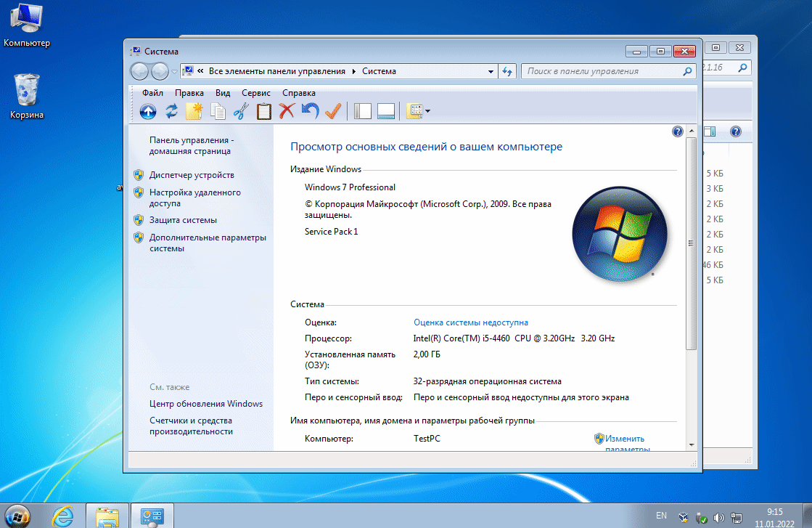This screenshot has width=812, height=528.
Task: Open recent pages dropdown arrow
Action: [174, 71]
